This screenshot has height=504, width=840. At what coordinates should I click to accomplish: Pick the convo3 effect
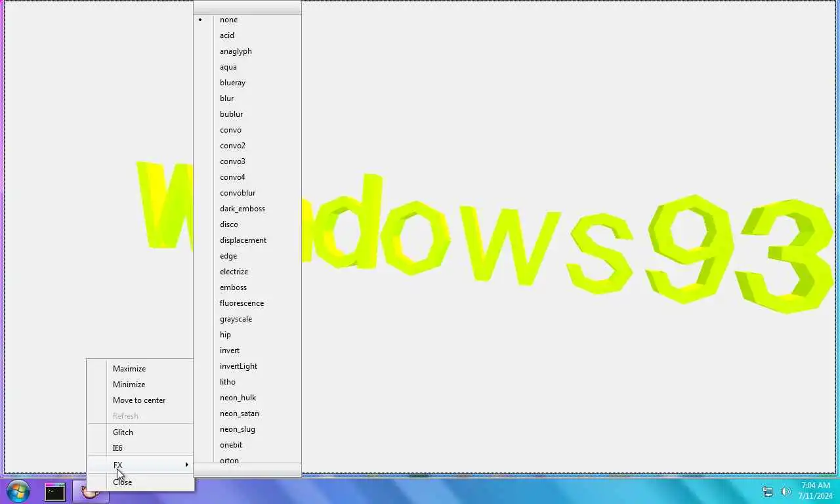[248, 161]
